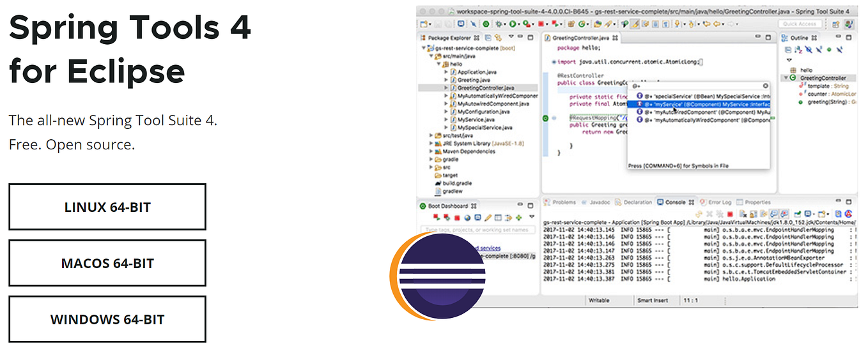Switch to the Spring perspective icon

[849, 24]
